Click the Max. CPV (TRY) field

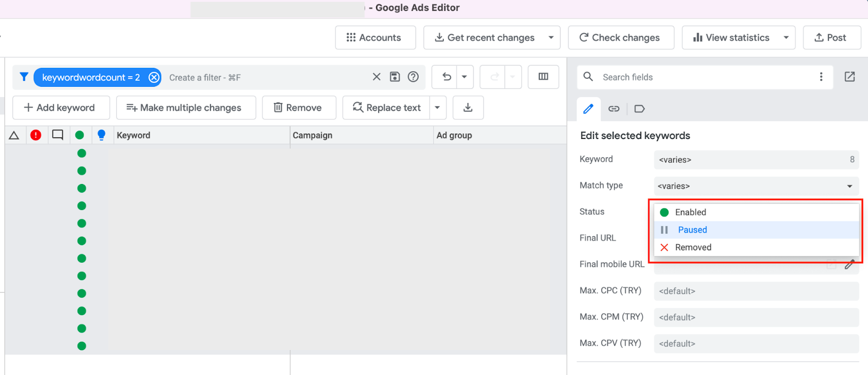(x=756, y=344)
